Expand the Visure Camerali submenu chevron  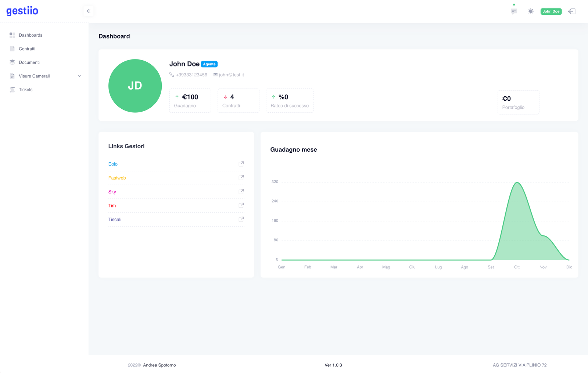tap(79, 76)
